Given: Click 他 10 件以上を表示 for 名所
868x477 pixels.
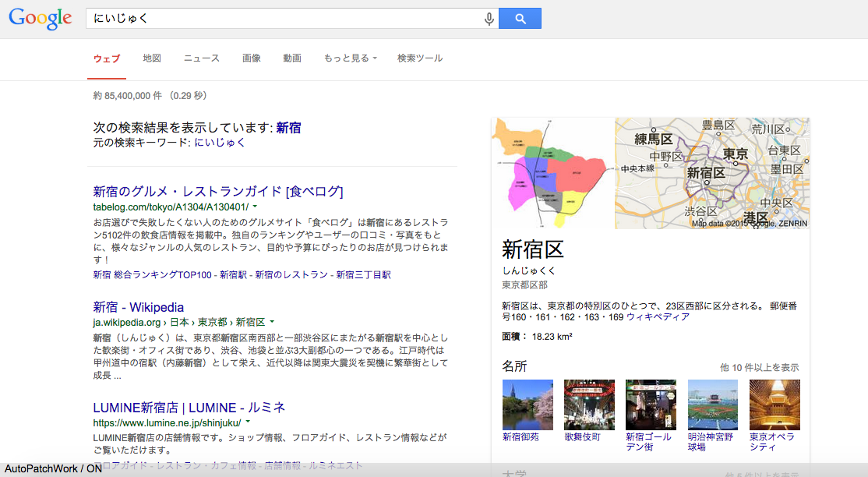Looking at the screenshot, I should tap(759, 367).
